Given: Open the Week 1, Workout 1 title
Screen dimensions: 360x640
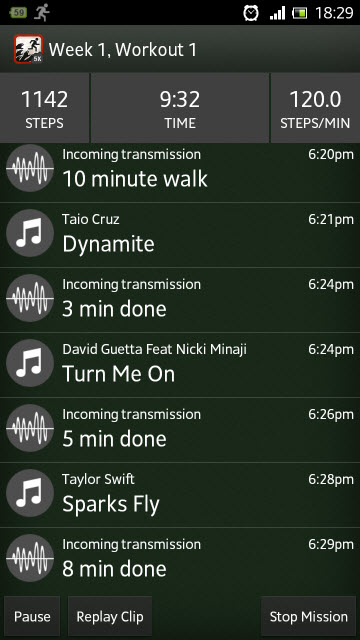Looking at the screenshot, I should (122, 50).
